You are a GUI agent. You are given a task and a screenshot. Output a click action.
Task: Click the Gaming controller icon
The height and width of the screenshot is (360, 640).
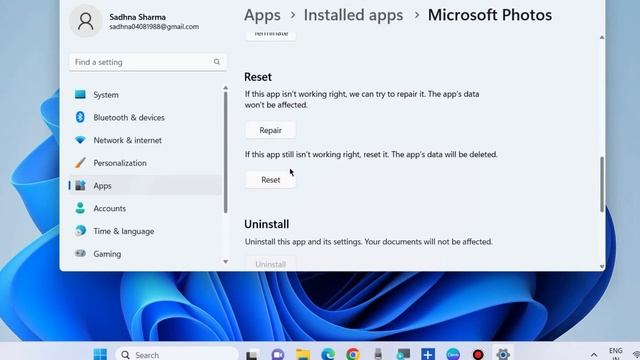pos(80,253)
